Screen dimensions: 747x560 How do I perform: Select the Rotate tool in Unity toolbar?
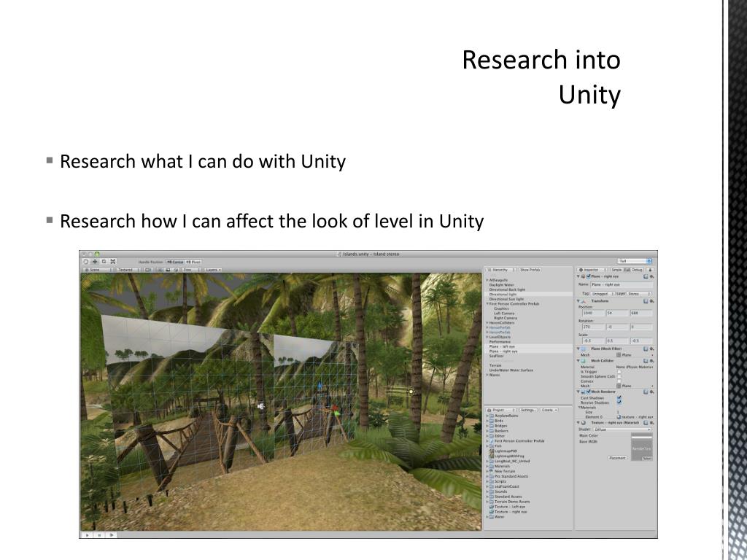tap(104, 262)
